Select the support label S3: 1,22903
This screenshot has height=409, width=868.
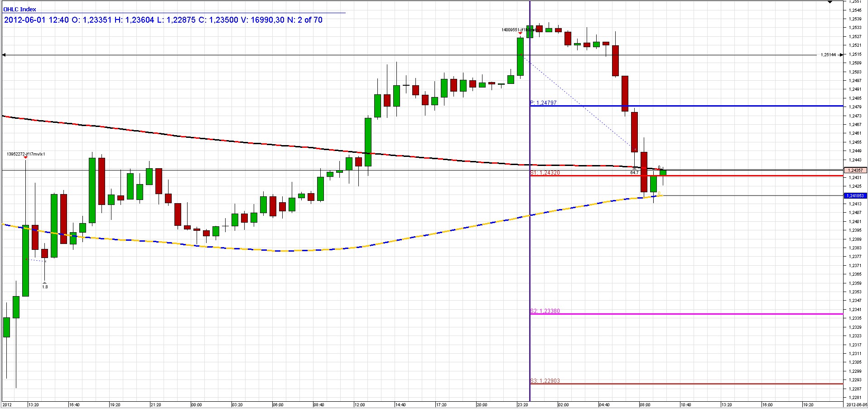click(x=545, y=381)
